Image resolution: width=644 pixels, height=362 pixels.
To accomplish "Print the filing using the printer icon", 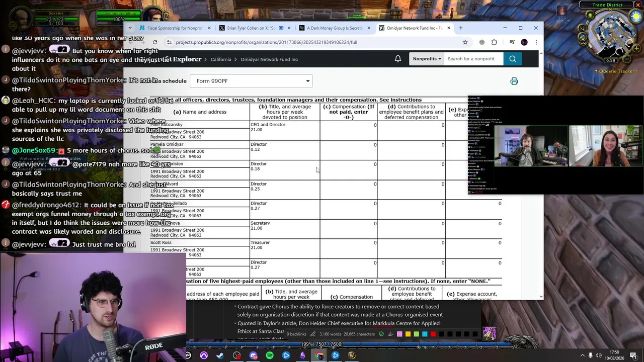I will pyautogui.click(x=514, y=81).
